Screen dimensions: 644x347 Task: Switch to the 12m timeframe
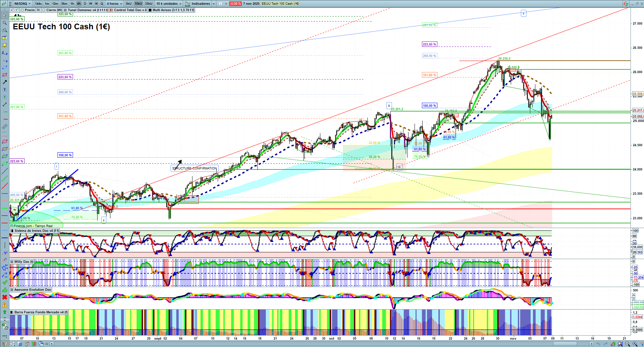click(55, 4)
